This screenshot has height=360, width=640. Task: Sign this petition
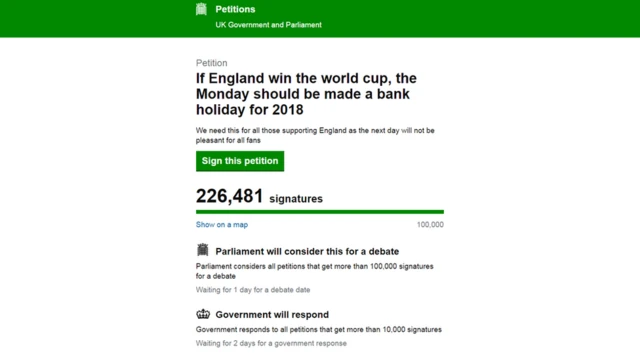240,161
